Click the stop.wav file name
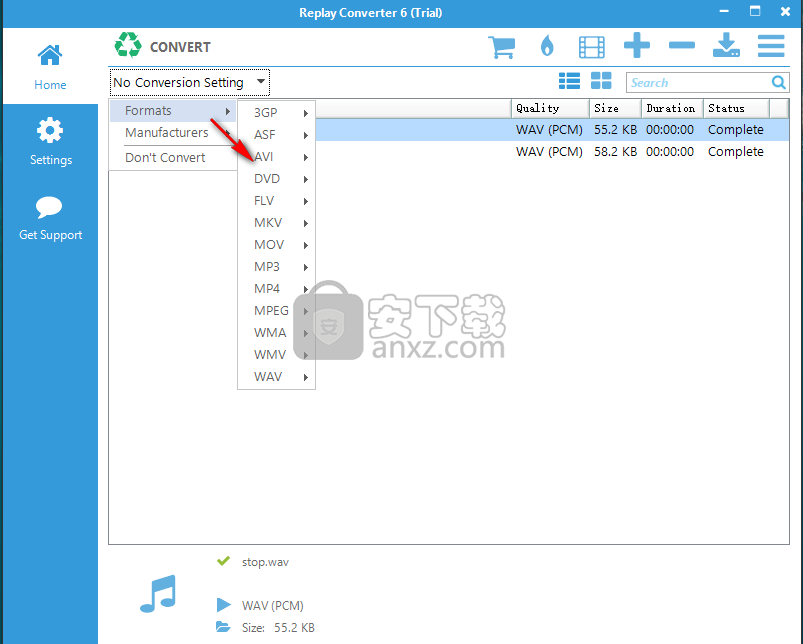The height and width of the screenshot is (644, 803). coord(265,562)
